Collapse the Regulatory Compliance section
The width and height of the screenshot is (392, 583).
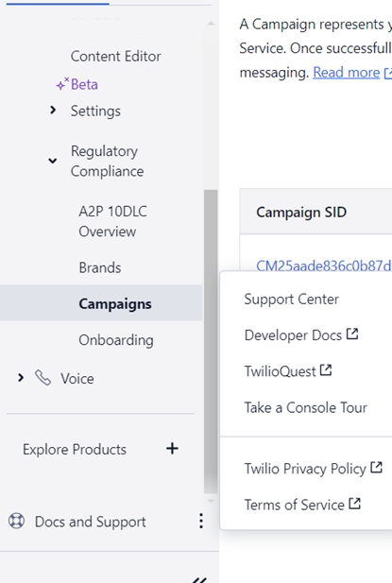[53, 161]
